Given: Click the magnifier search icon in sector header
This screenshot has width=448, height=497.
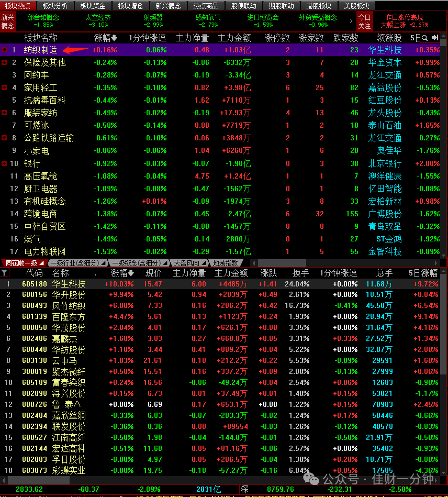Looking at the screenshot, I should [x=424, y=38].
